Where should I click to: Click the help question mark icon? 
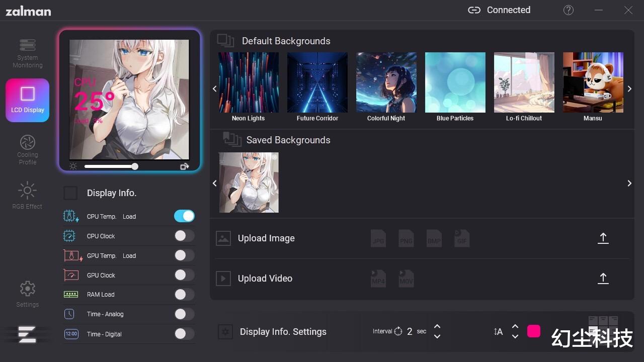[569, 10]
